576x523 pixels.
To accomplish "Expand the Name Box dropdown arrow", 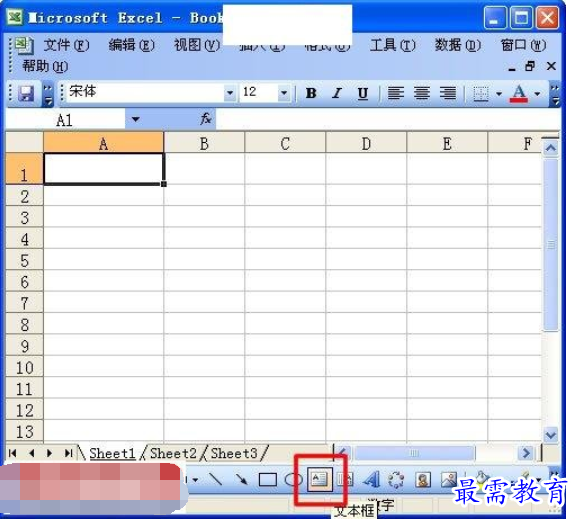I will pos(136,119).
